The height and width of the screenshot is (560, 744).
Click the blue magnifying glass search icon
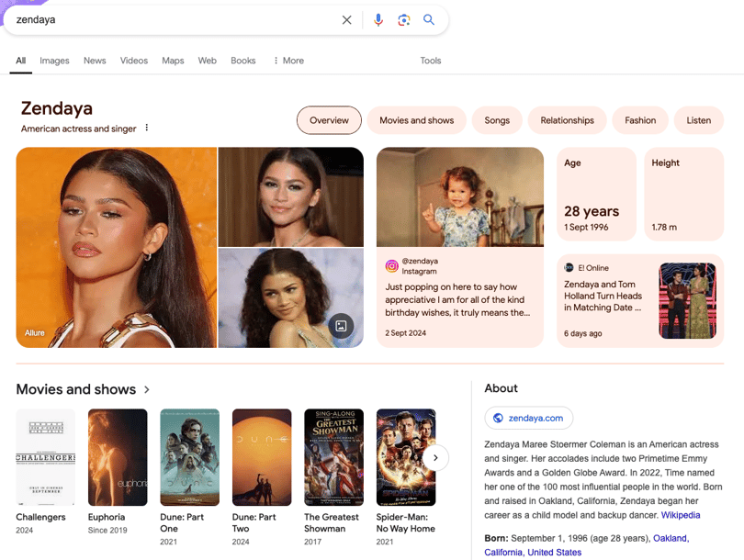click(429, 20)
